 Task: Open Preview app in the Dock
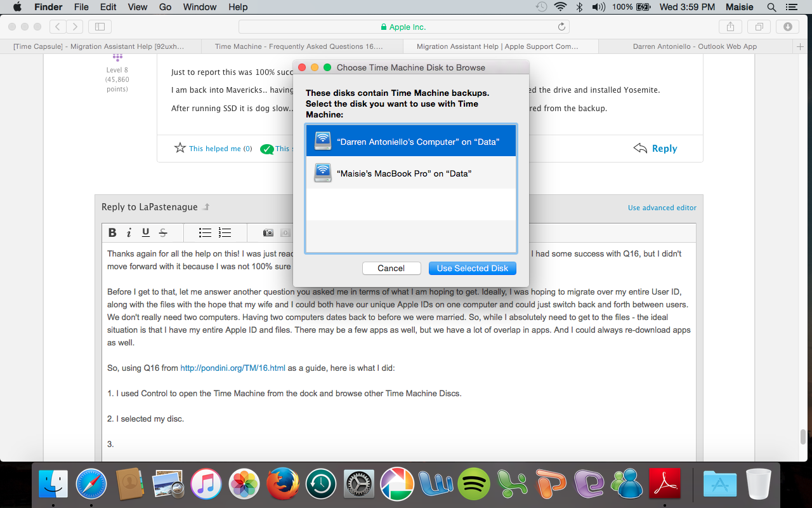(x=168, y=485)
